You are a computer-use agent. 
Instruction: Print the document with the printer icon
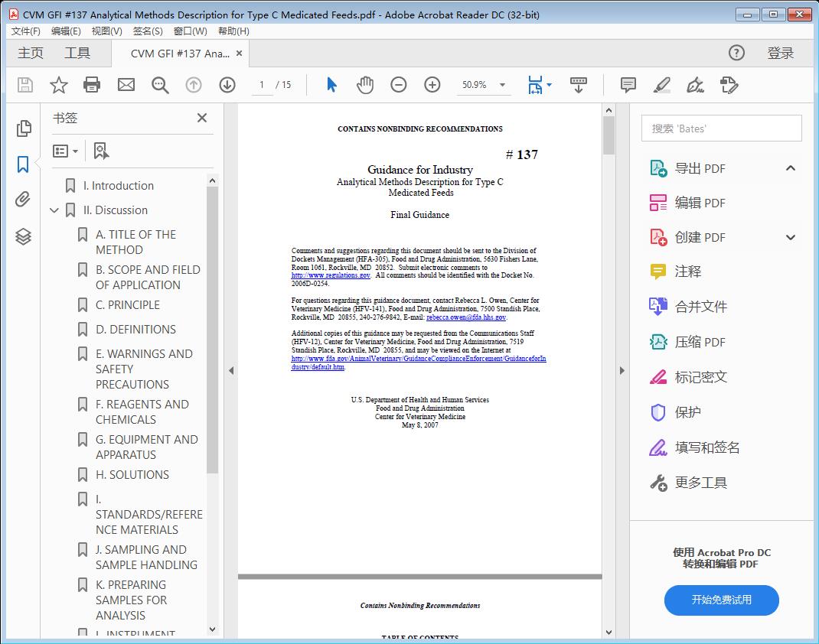pyautogui.click(x=92, y=84)
